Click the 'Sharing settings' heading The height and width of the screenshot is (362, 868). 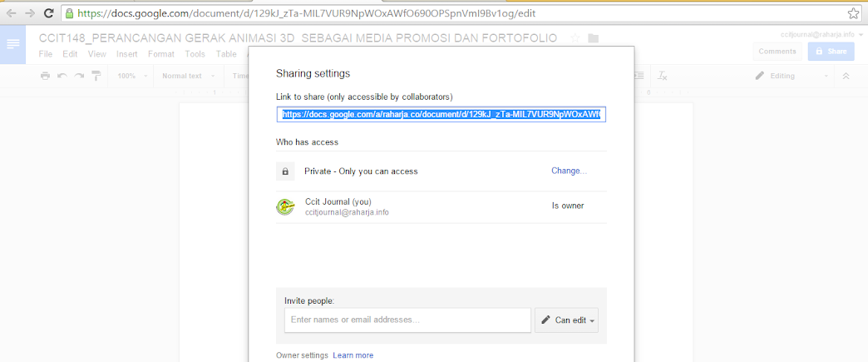[313, 73]
